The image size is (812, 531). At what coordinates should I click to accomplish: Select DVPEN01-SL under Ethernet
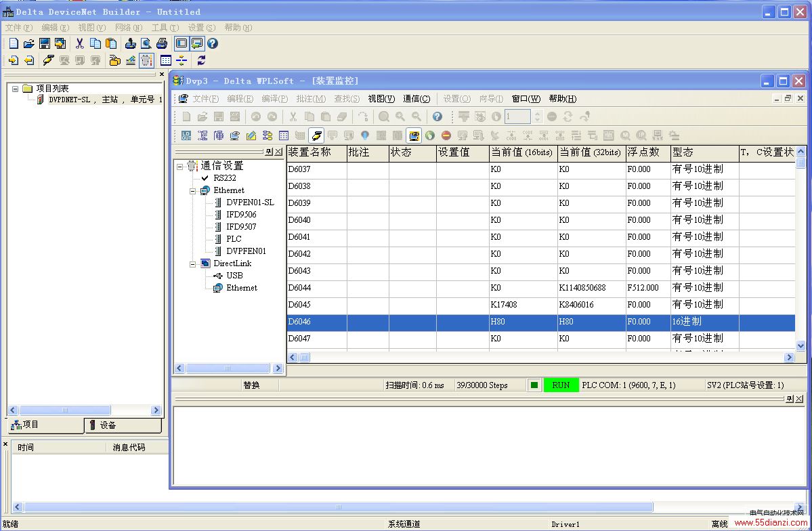(x=250, y=203)
